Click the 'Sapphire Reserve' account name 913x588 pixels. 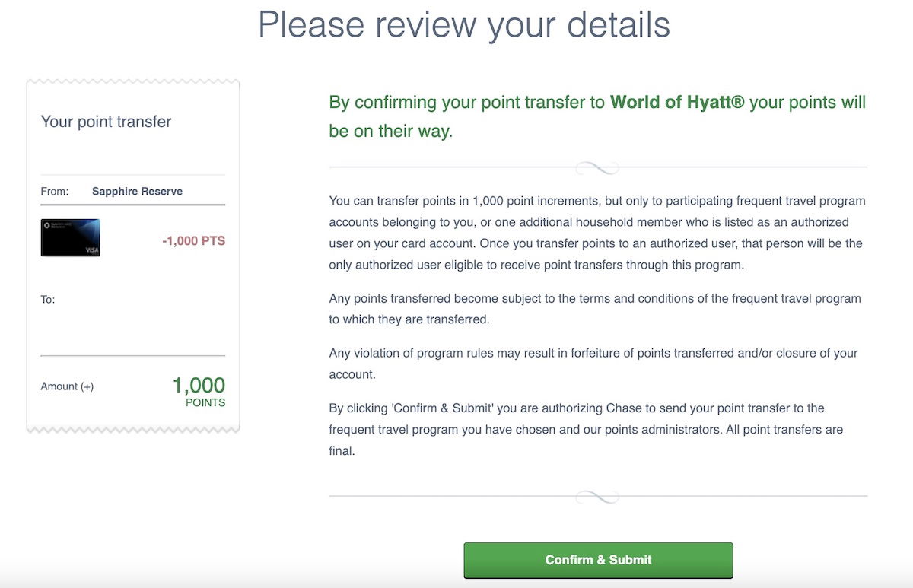pyautogui.click(x=137, y=192)
